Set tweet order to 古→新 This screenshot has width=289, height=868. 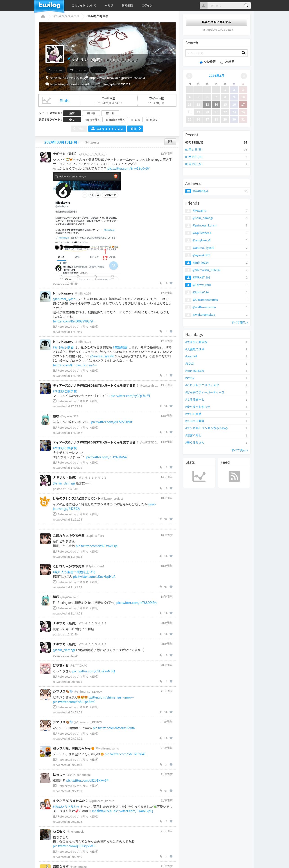110,113
